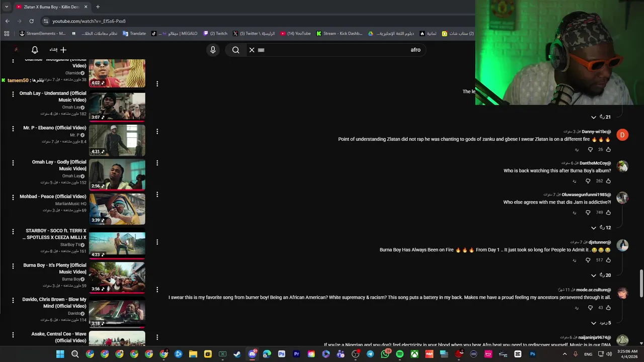Clear the search box with X
The height and width of the screenshot is (362, 644).
click(252, 50)
